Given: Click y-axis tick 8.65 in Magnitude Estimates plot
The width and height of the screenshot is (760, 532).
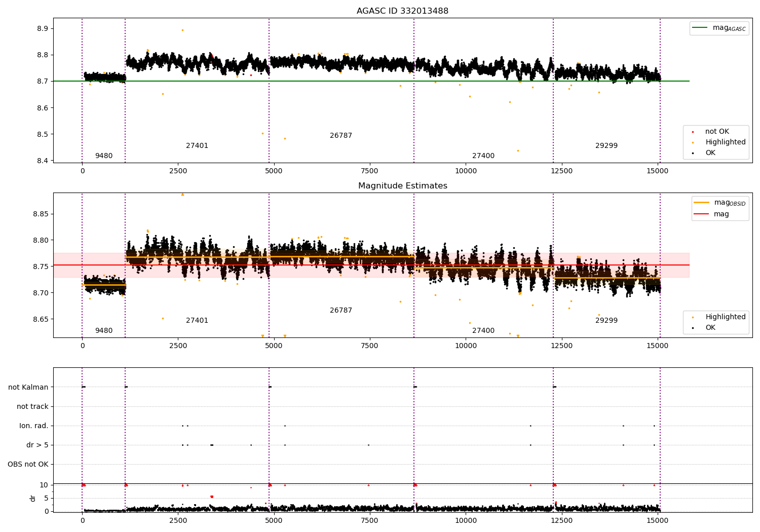Looking at the screenshot, I should click(x=41, y=319).
